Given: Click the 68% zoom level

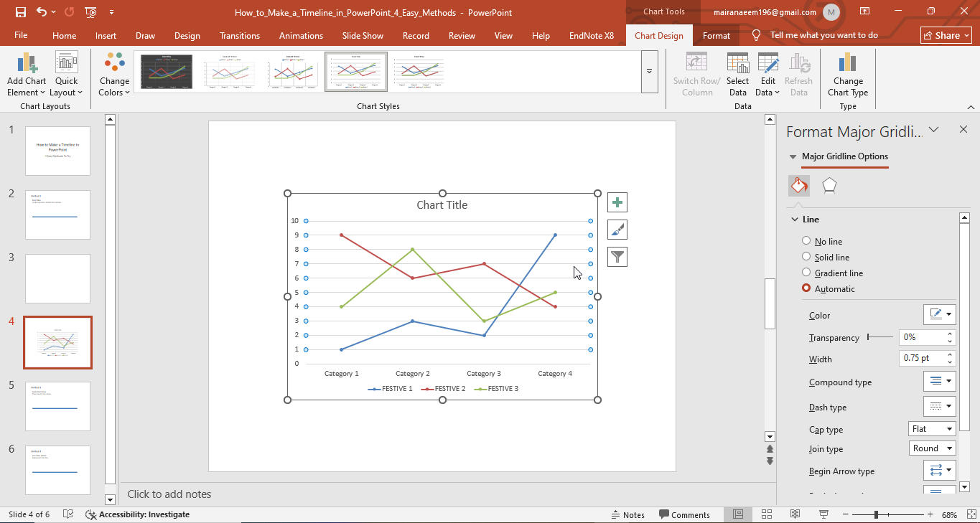Looking at the screenshot, I should (950, 514).
